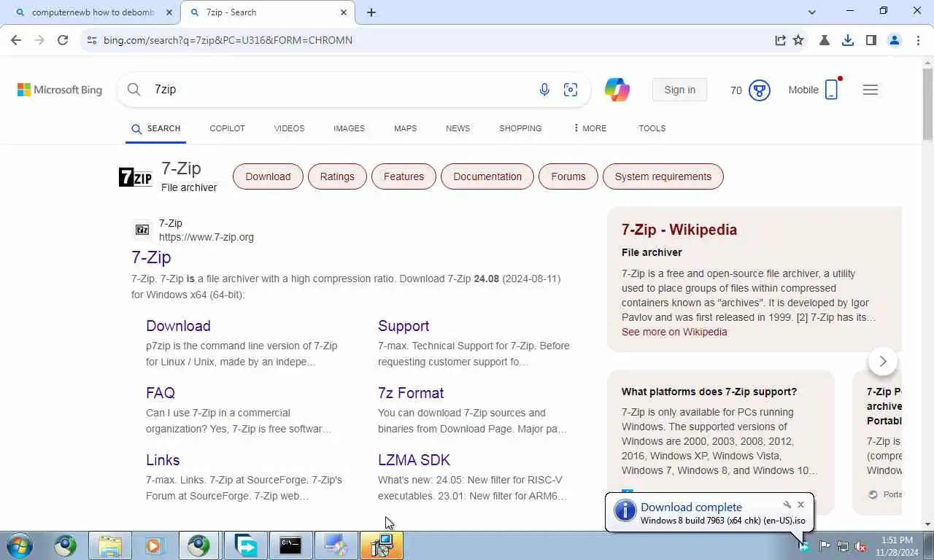The image size is (934, 560).
Task: Unpin the Download complete notification
Action: 787,505
